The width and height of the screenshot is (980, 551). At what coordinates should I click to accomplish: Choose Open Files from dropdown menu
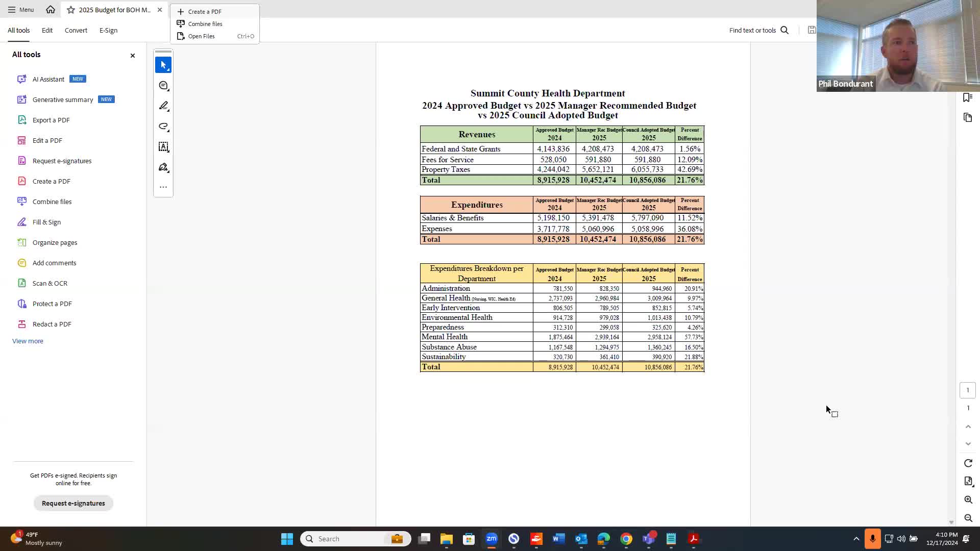click(214, 36)
